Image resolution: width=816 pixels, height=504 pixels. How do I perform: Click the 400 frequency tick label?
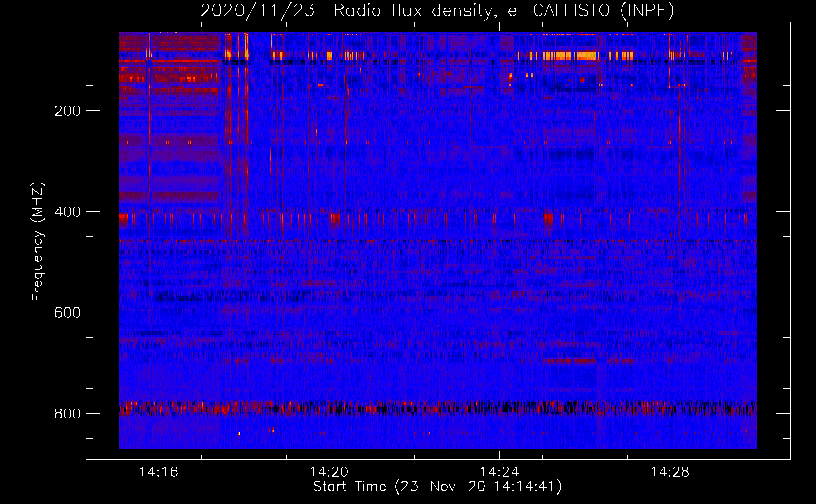pos(67,212)
